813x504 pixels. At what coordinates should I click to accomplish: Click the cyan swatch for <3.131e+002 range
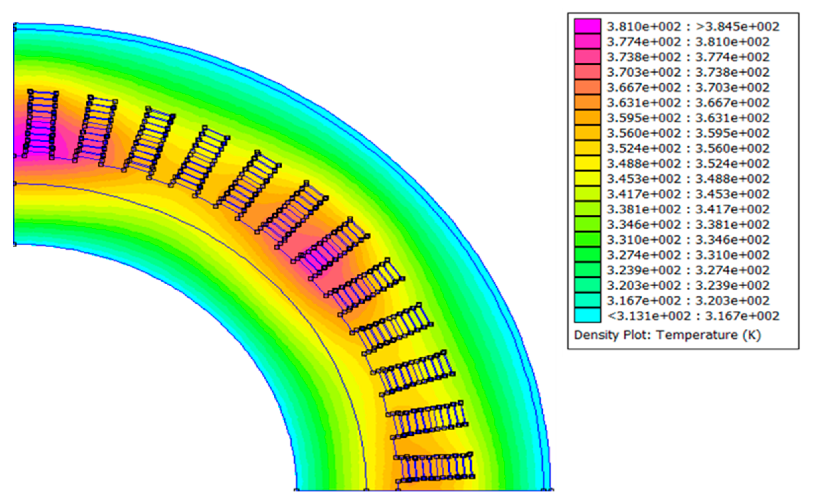[x=587, y=315]
